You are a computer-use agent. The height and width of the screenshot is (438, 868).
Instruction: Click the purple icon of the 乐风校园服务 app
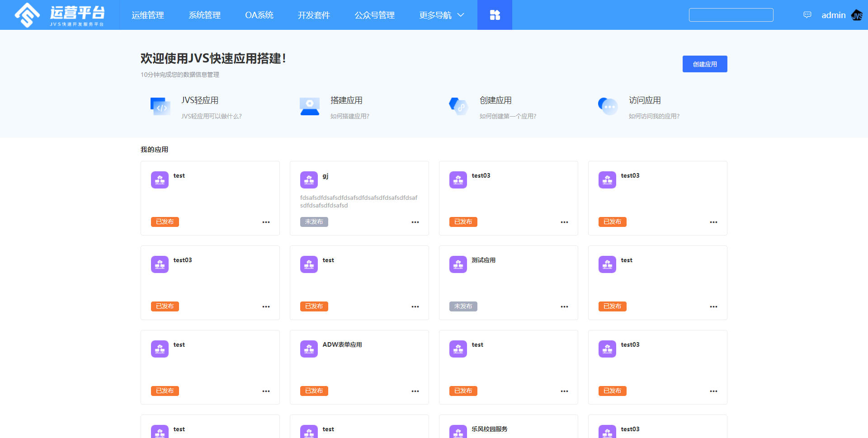[x=458, y=432]
